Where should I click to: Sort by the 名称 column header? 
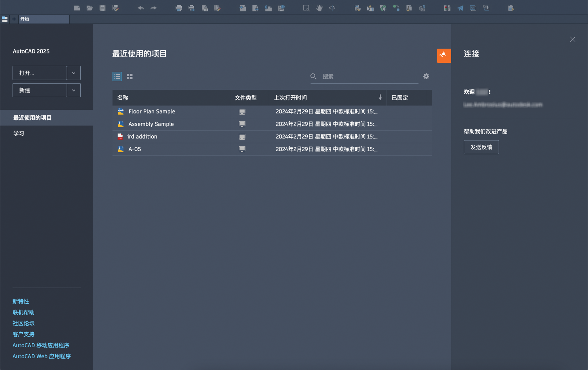point(171,98)
